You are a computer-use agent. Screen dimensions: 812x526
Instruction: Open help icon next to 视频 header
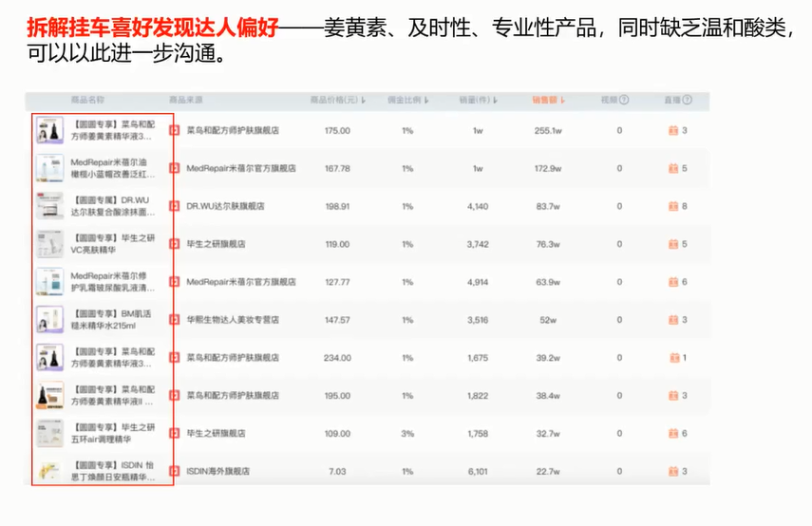pos(624,100)
